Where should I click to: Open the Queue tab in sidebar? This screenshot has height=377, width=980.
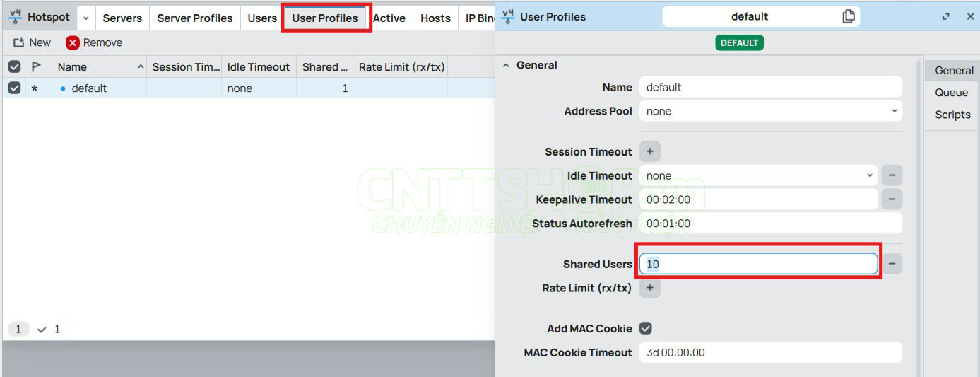click(951, 93)
